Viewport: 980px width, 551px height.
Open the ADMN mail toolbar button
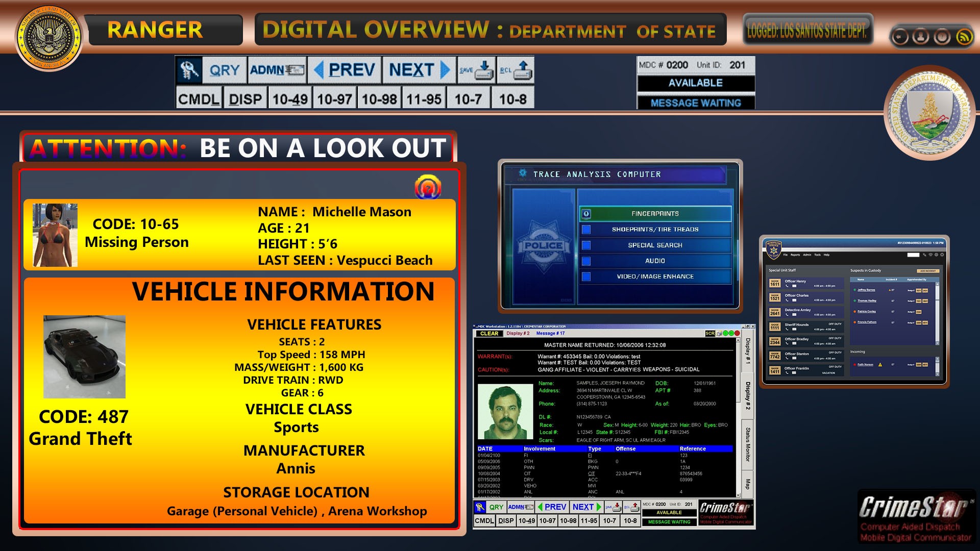coord(277,70)
